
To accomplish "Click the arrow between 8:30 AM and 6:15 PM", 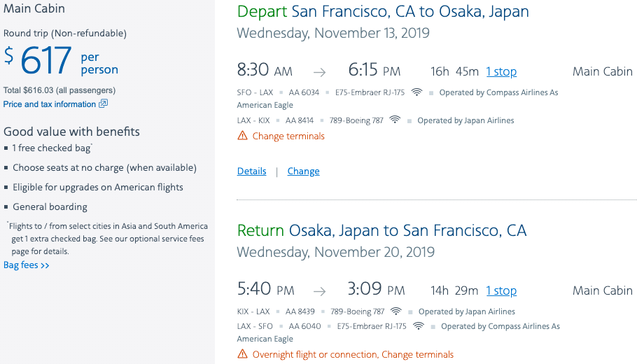I will [x=319, y=72].
